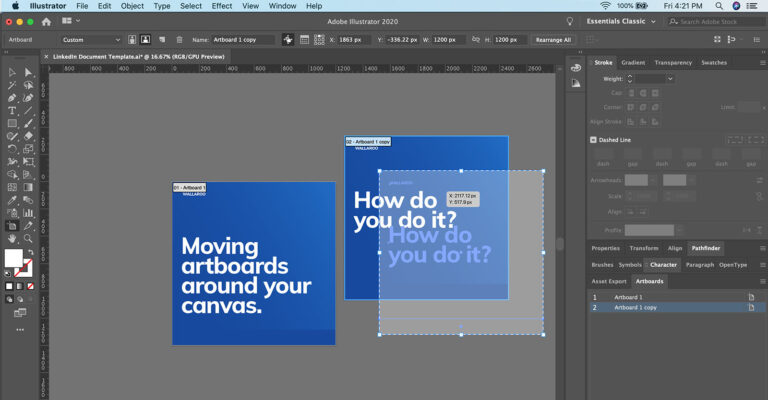Choose the Lasso tool
Image resolution: width=768 pixels, height=400 pixels.
point(28,85)
